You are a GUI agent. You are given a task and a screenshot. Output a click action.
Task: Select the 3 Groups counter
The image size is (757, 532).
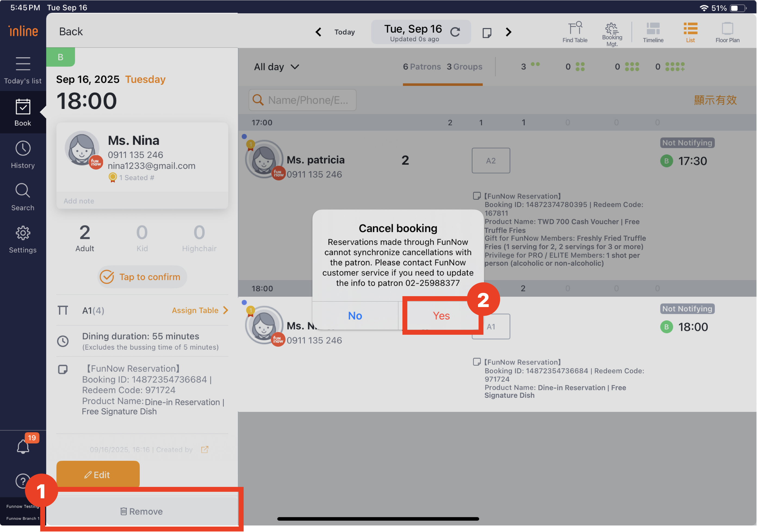click(x=464, y=67)
